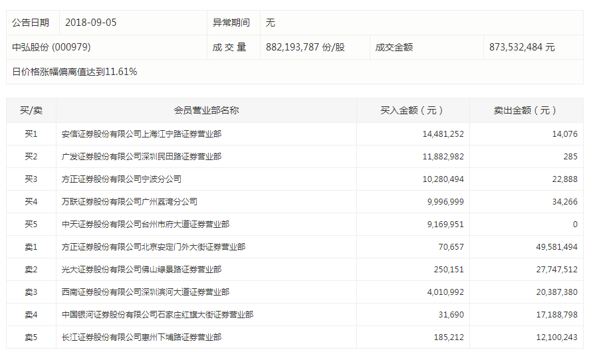Screen dimensions: 593x364
Task: Click sell amount 22,888 in 买3 row
Action: (x=564, y=179)
